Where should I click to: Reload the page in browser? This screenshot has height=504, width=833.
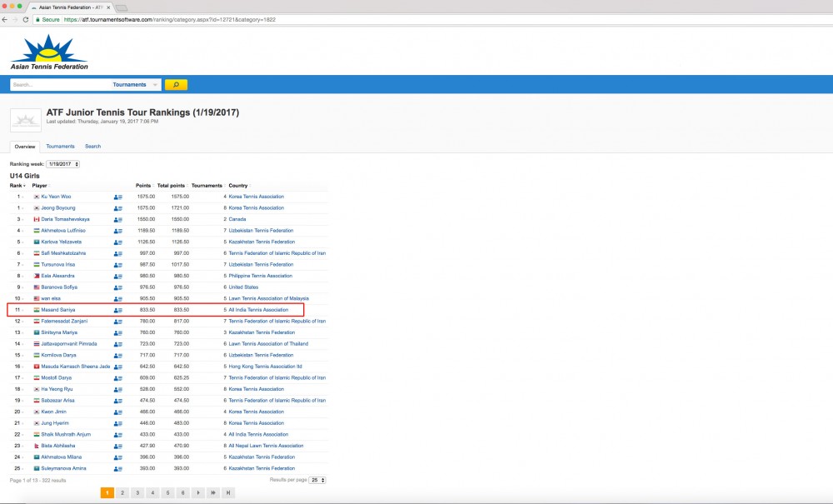tap(25, 20)
